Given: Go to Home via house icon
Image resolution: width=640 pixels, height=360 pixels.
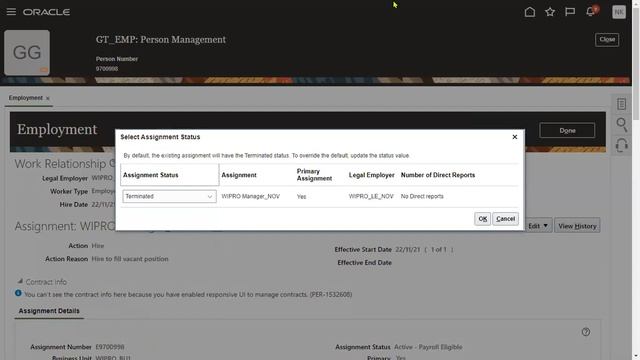Looking at the screenshot, I should tap(530, 12).
